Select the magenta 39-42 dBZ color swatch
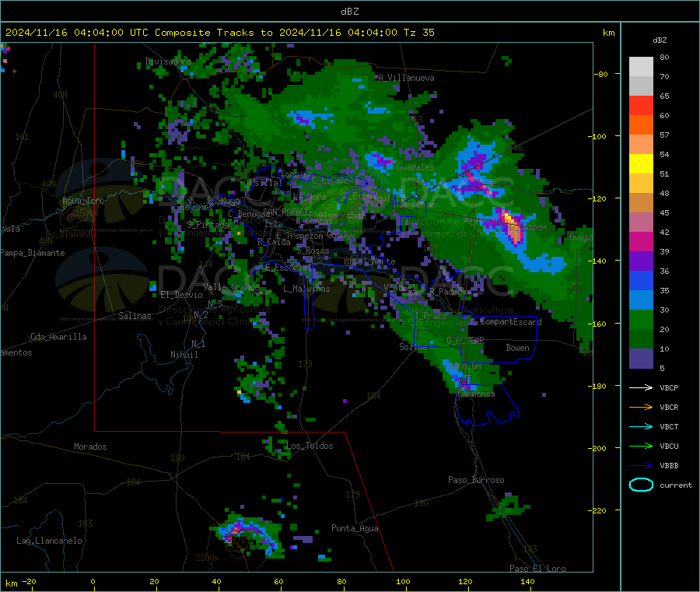 [641, 241]
